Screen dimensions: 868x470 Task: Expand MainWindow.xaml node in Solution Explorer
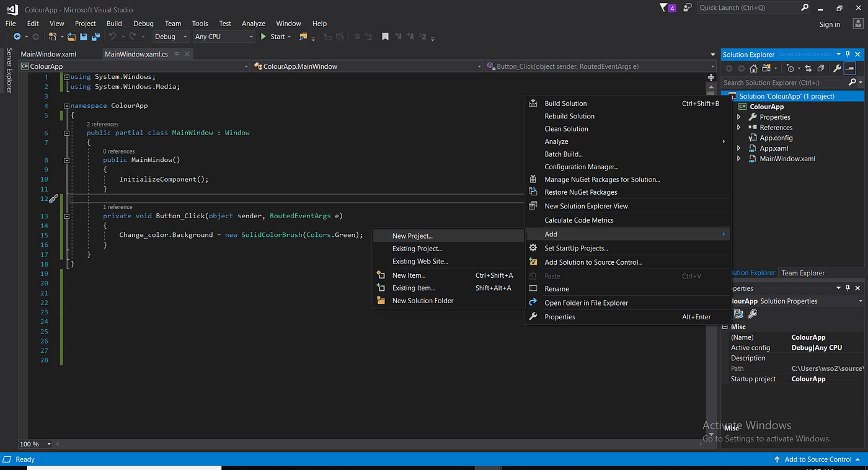738,159
